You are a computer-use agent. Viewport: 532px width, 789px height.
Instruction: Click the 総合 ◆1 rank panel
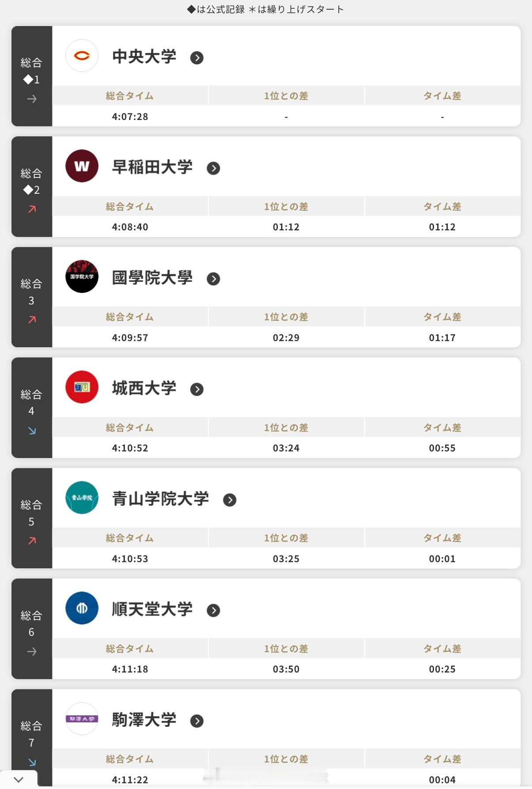point(32,76)
